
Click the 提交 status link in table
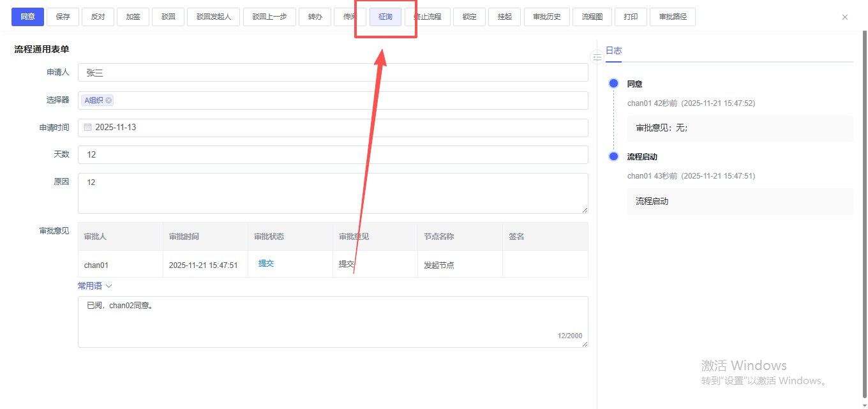pyautogui.click(x=266, y=264)
